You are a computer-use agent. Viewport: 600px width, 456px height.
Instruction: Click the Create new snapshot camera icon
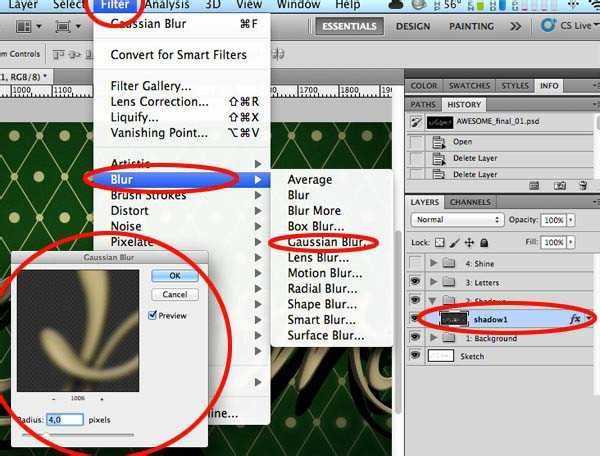tap(560, 186)
